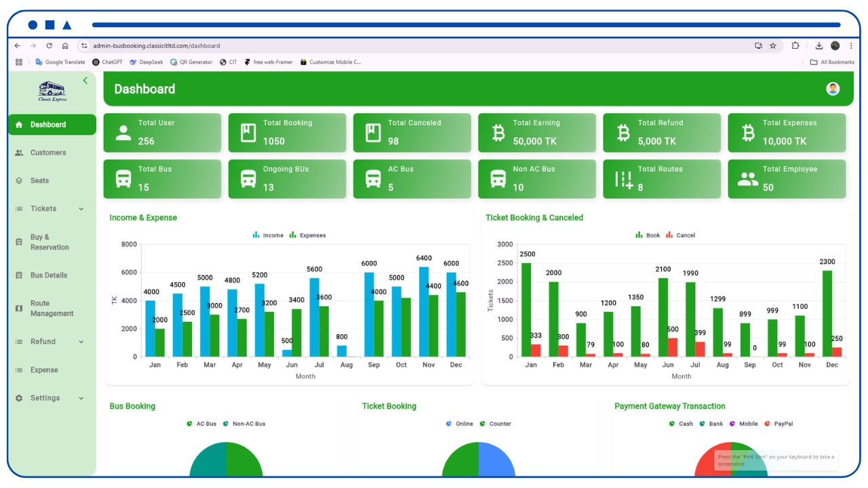The image size is (868, 488).
Task: Reload the page in browser
Action: 49,46
